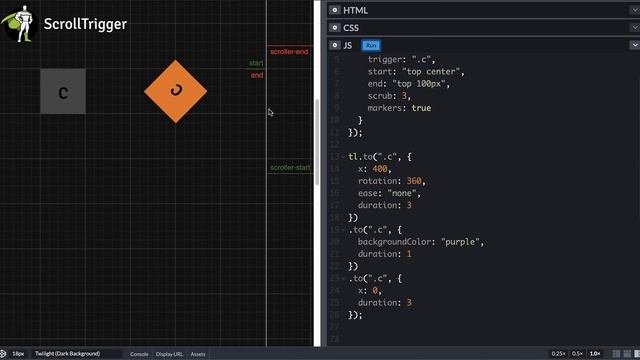Click the gray C box
This screenshot has height=360, width=640.
(x=63, y=91)
